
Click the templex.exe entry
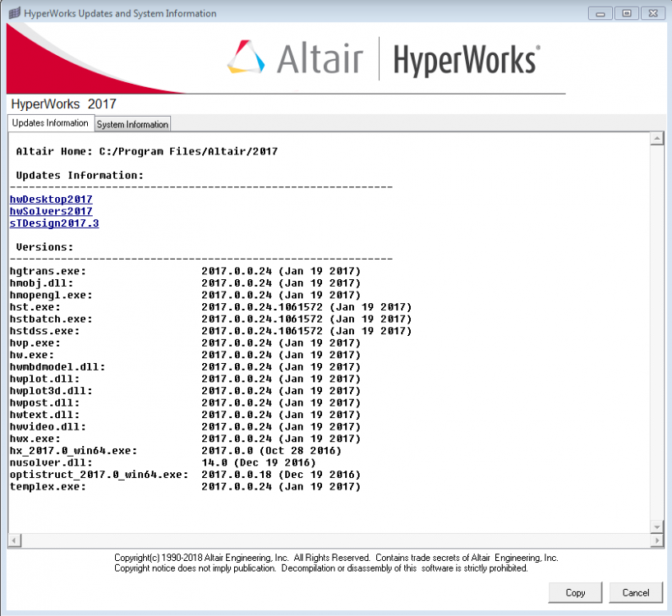(x=185, y=487)
